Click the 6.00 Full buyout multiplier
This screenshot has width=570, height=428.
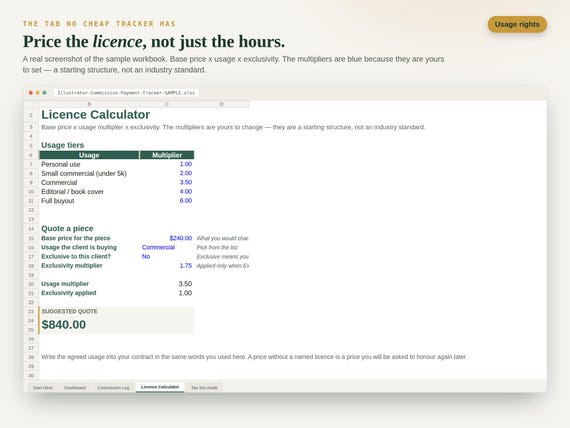click(x=186, y=201)
